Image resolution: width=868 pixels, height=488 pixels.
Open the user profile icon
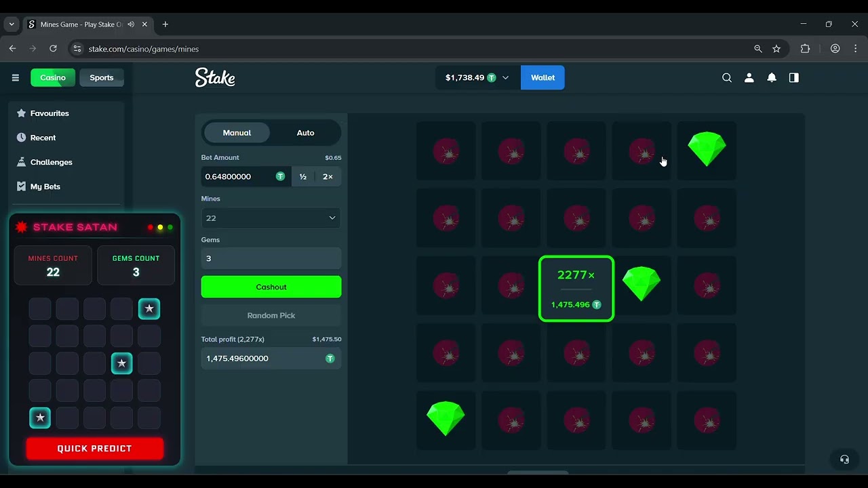tap(749, 77)
